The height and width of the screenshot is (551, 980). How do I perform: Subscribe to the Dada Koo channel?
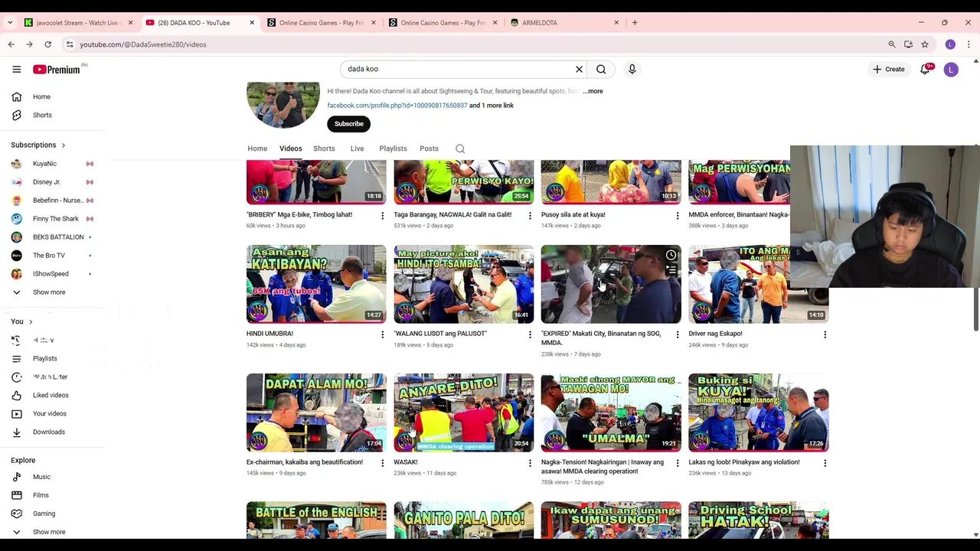[349, 124]
